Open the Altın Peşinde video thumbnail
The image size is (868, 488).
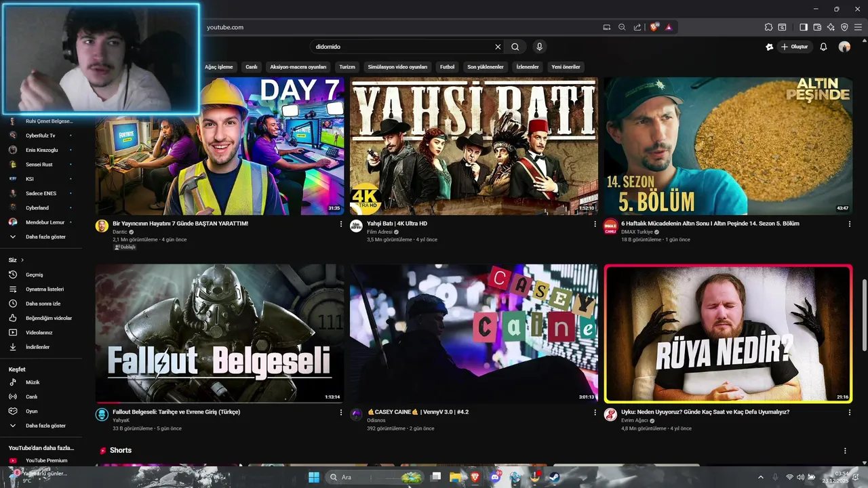728,146
